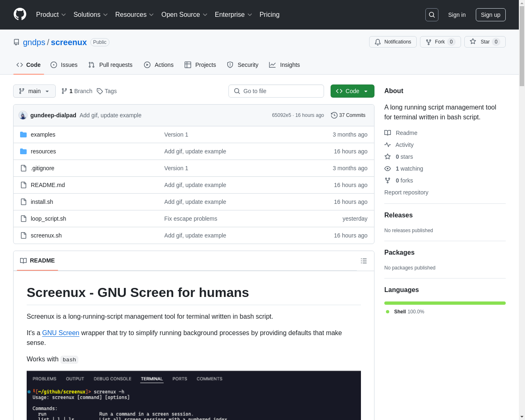Expand the Resources menu
The height and width of the screenshot is (420, 525).
pyautogui.click(x=135, y=15)
